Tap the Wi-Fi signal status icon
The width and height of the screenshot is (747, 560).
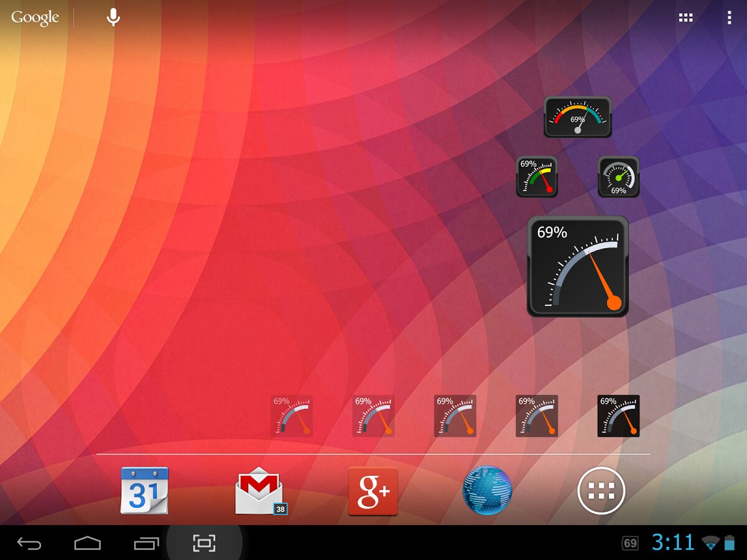point(710,543)
